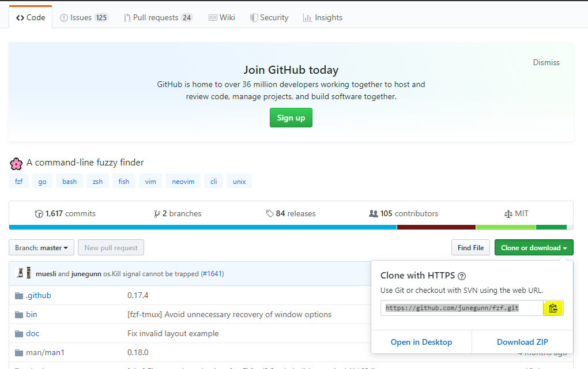Click the unix topic tag
Viewport: 588px width, 369px height.
(239, 181)
